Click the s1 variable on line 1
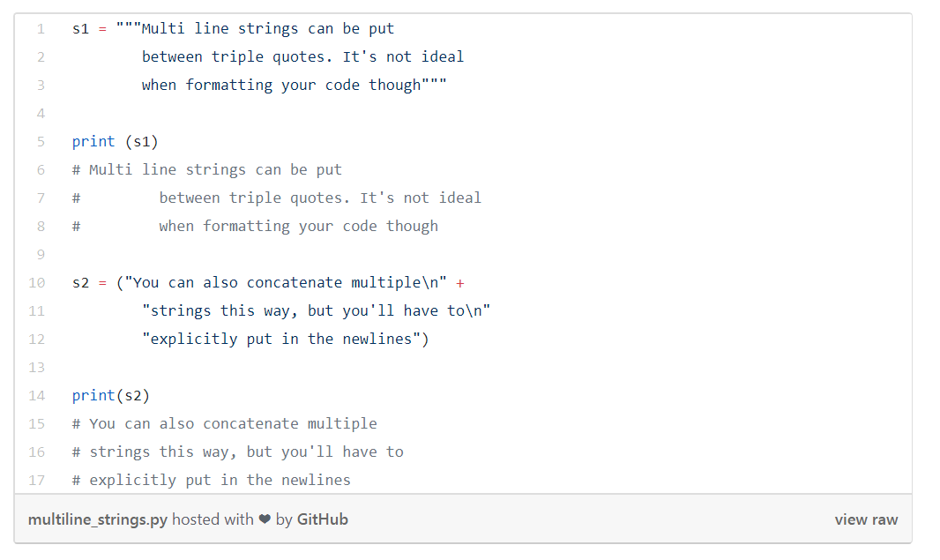 (81, 28)
